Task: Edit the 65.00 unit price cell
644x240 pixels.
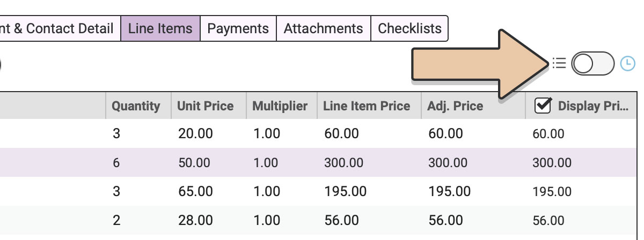Action: pos(195,191)
